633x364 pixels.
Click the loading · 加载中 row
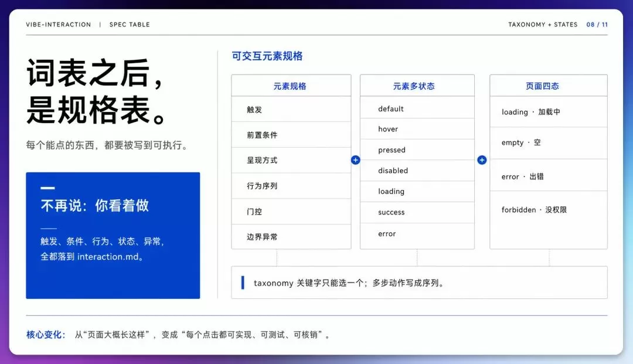tap(549, 112)
